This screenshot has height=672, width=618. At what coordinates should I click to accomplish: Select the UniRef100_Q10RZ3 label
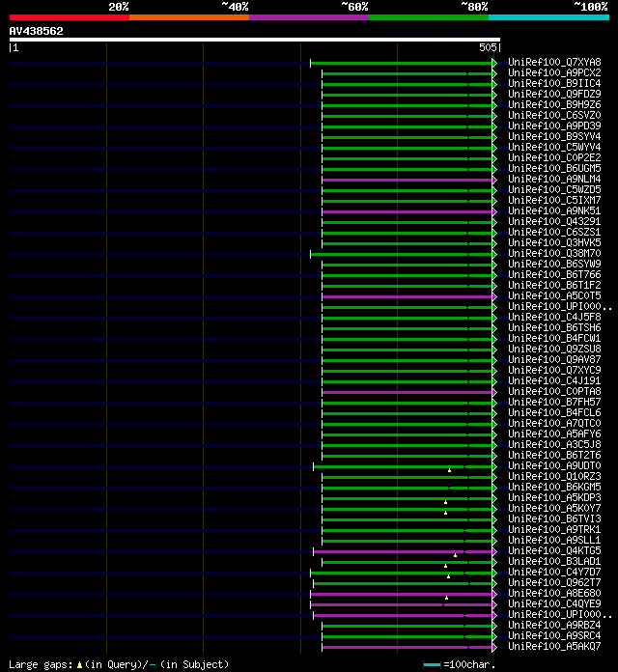point(554,476)
